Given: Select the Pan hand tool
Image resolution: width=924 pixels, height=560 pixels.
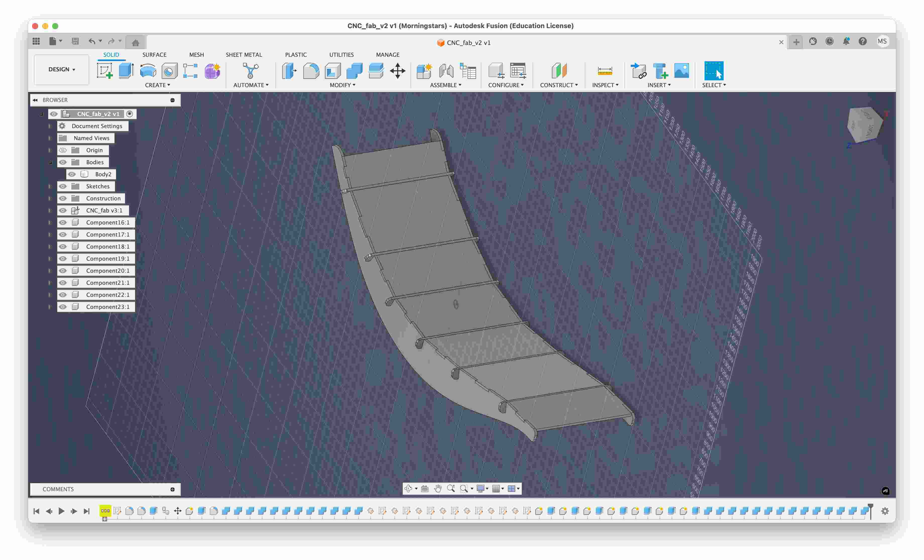Looking at the screenshot, I should click(438, 488).
